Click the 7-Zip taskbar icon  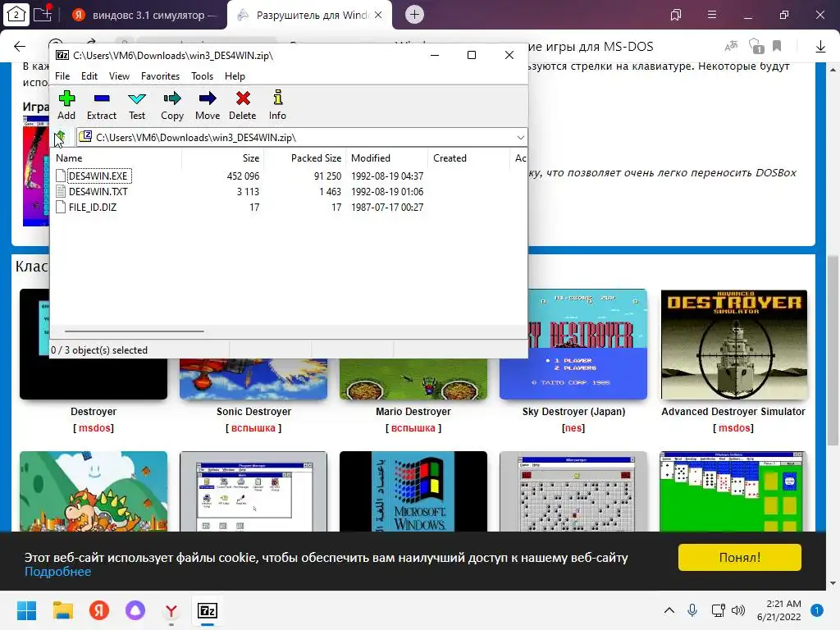tap(208, 610)
